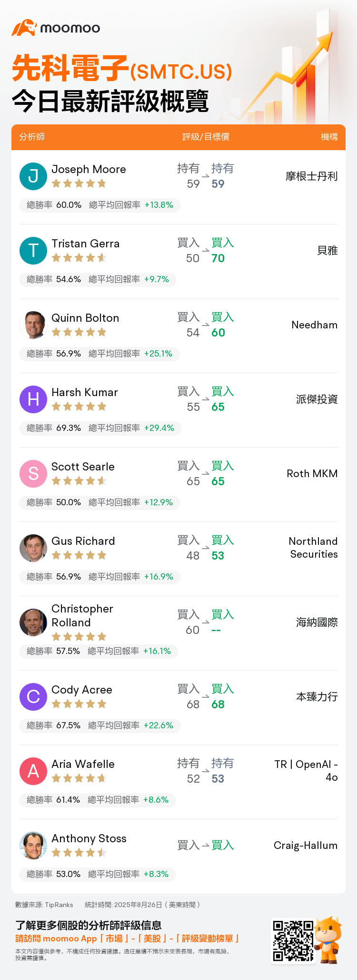Open Tristan Gerra's T avatar icon
Viewport: 357px width, 980px height.
[33, 250]
